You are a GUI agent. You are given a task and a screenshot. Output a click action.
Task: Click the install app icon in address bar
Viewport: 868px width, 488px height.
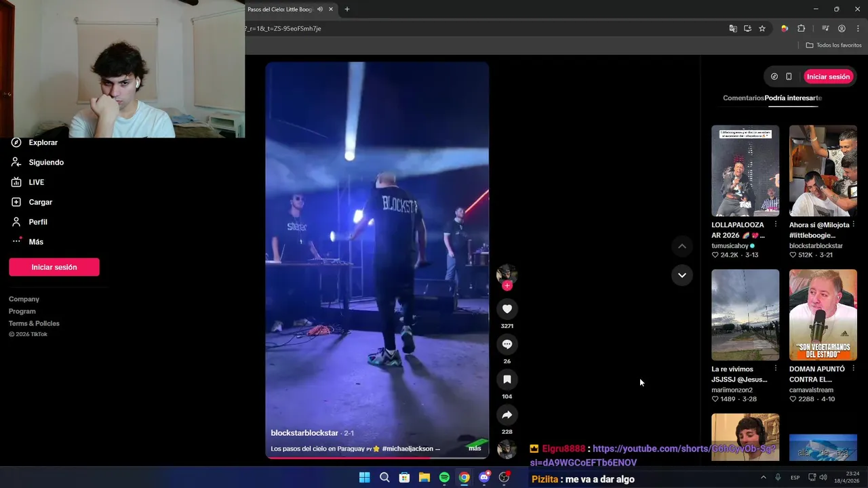tap(747, 28)
